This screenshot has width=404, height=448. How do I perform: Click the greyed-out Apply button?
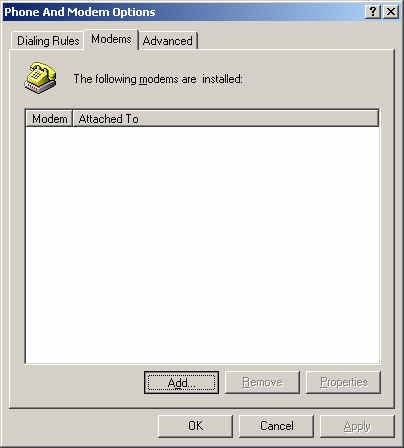[x=357, y=426]
